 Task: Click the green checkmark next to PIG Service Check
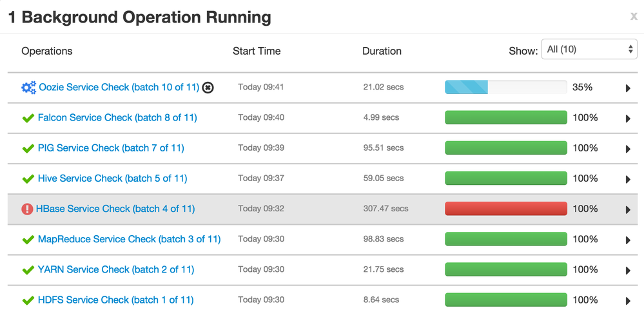pyautogui.click(x=28, y=148)
